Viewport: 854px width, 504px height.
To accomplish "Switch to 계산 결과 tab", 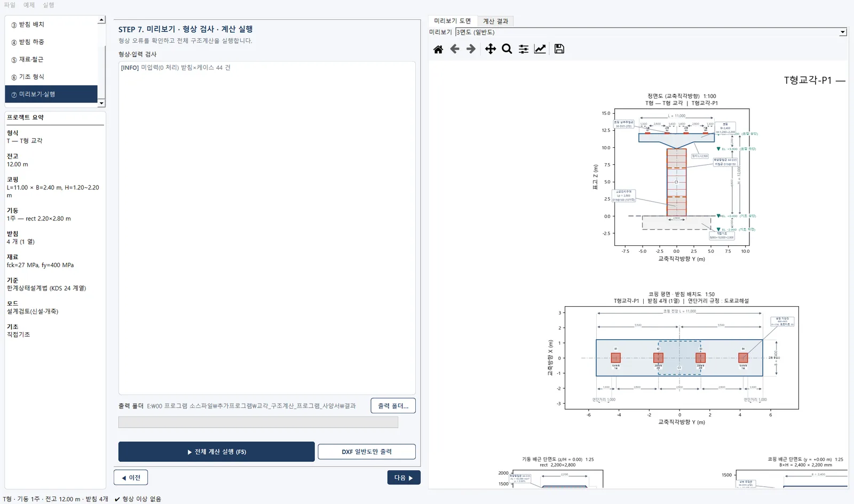I will [x=495, y=21].
